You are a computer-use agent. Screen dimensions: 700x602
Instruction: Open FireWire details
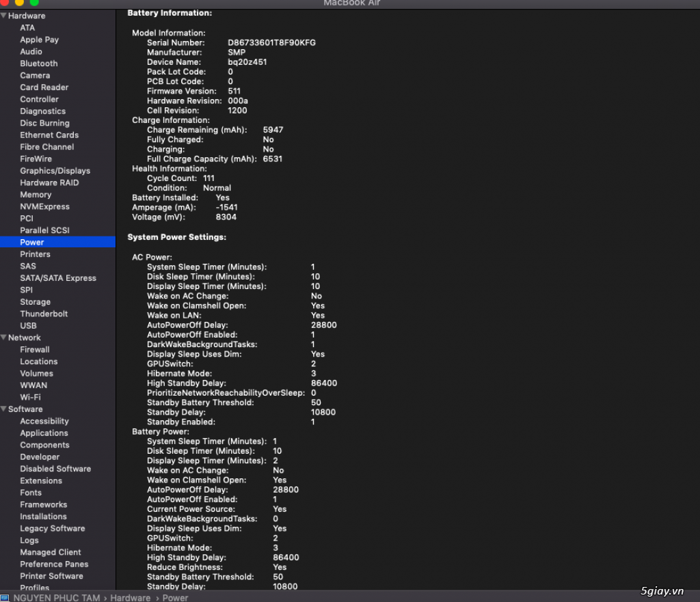click(x=36, y=159)
